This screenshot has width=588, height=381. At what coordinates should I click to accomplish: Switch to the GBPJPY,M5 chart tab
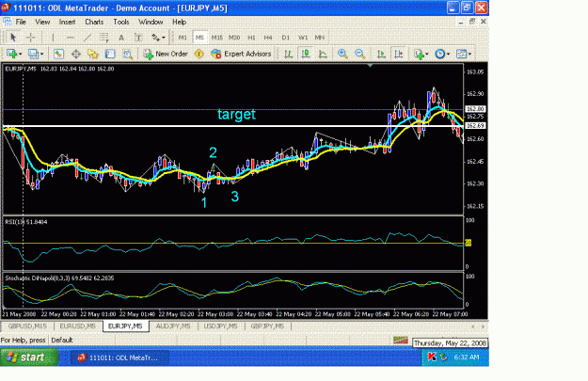[x=267, y=326]
